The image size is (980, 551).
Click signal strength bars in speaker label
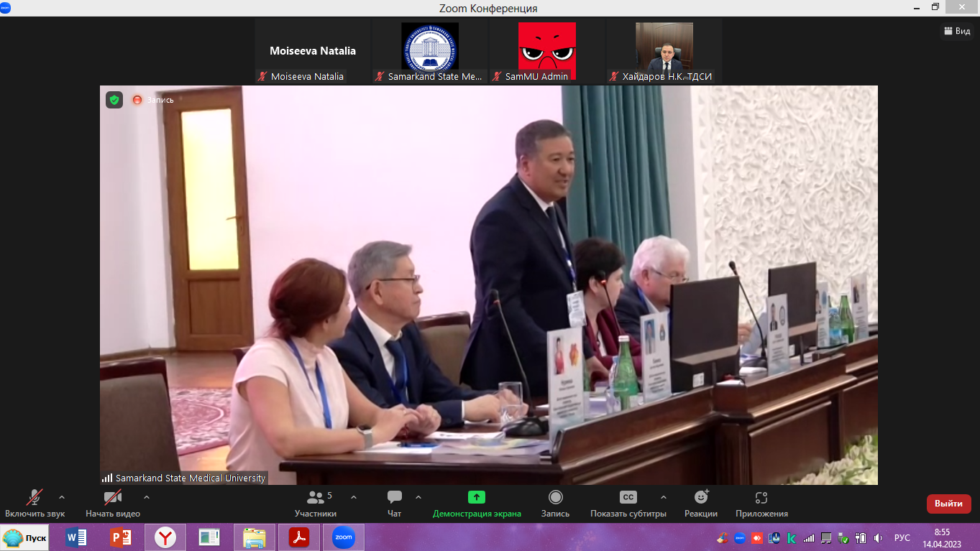107,478
